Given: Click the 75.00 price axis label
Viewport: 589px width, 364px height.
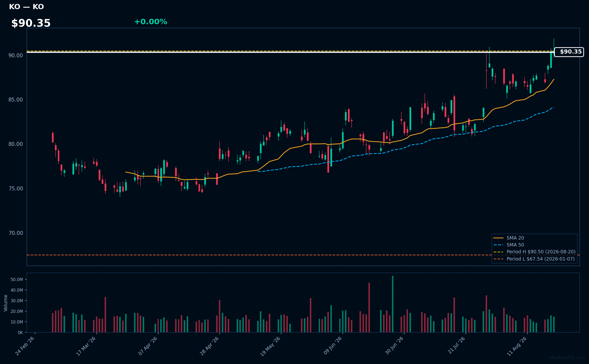Looking at the screenshot, I should [x=16, y=189].
